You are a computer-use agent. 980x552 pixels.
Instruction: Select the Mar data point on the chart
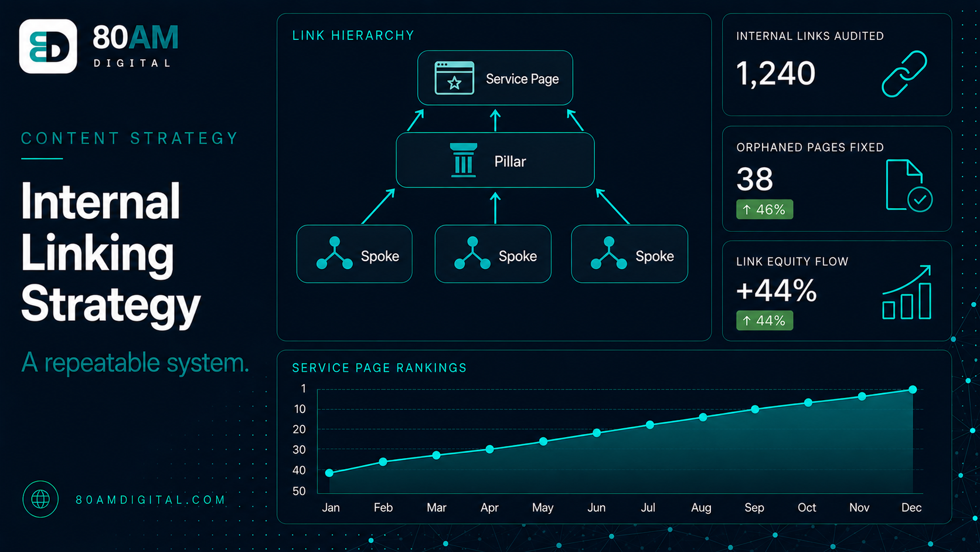[436, 455]
